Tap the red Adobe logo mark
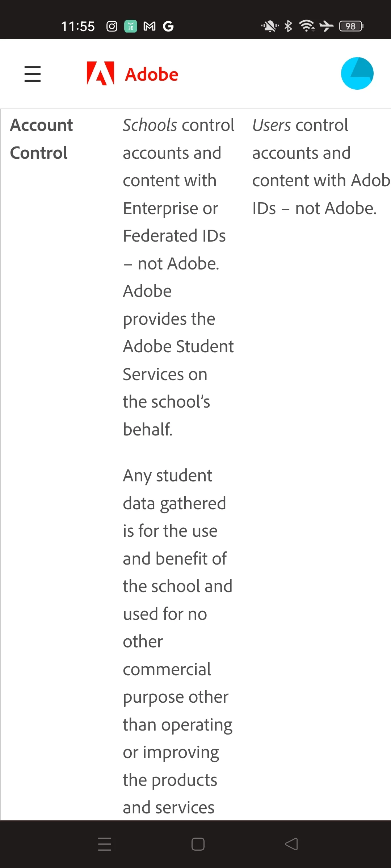Screen dimensions: 391x868 (100, 73)
